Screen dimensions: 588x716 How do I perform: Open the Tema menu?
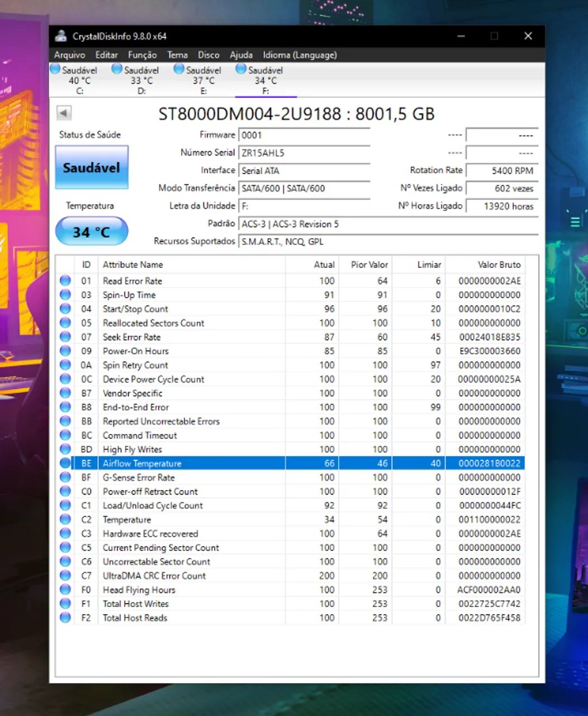pyautogui.click(x=177, y=55)
